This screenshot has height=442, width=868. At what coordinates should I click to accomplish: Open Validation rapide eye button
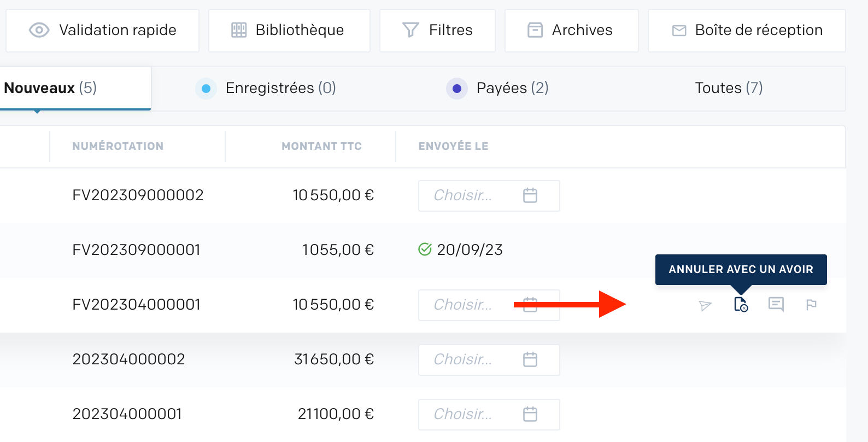102,31
